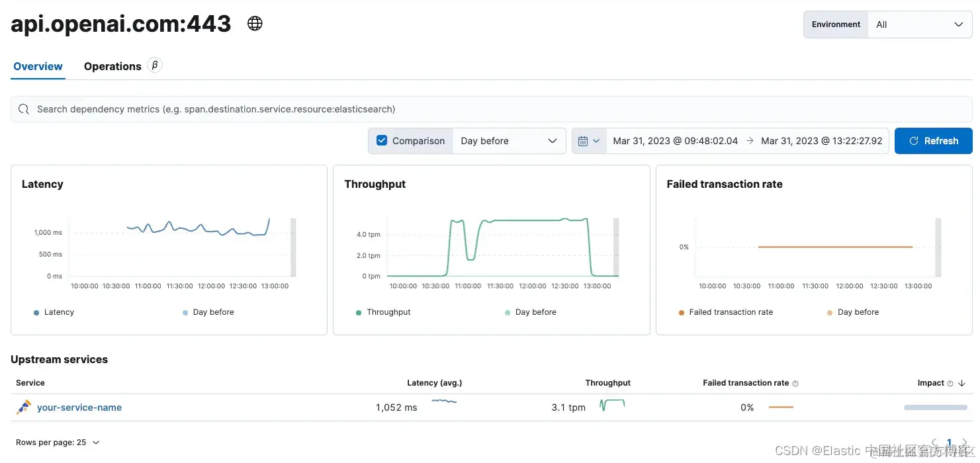The height and width of the screenshot is (463, 980).
Task: Click the throughput sparkline in your-service-name row
Action: pos(612,405)
